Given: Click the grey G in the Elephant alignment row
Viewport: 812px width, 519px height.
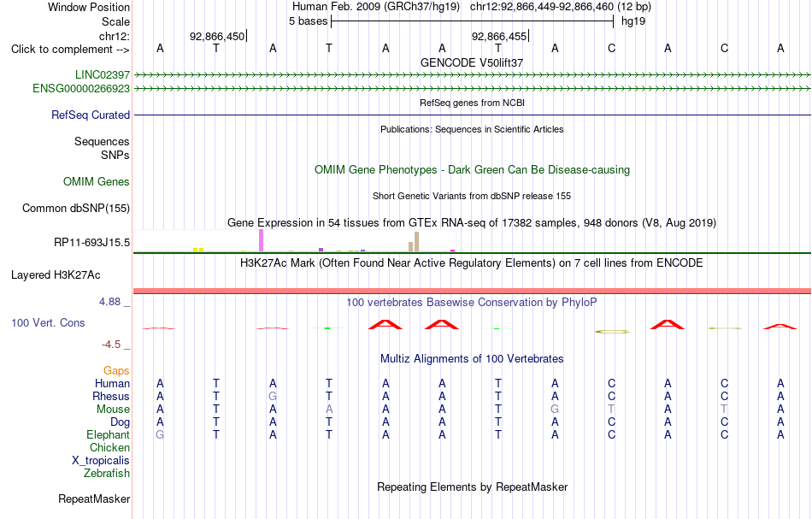Looking at the screenshot, I should point(160,434).
